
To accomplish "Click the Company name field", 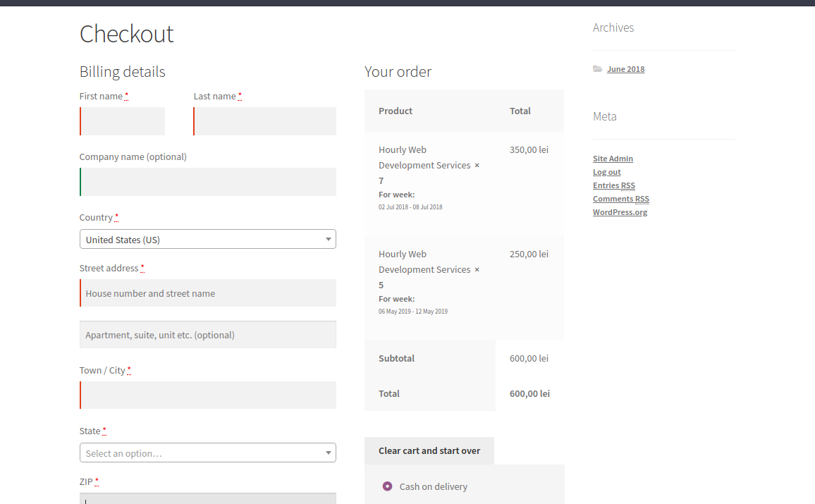I will tap(208, 182).
